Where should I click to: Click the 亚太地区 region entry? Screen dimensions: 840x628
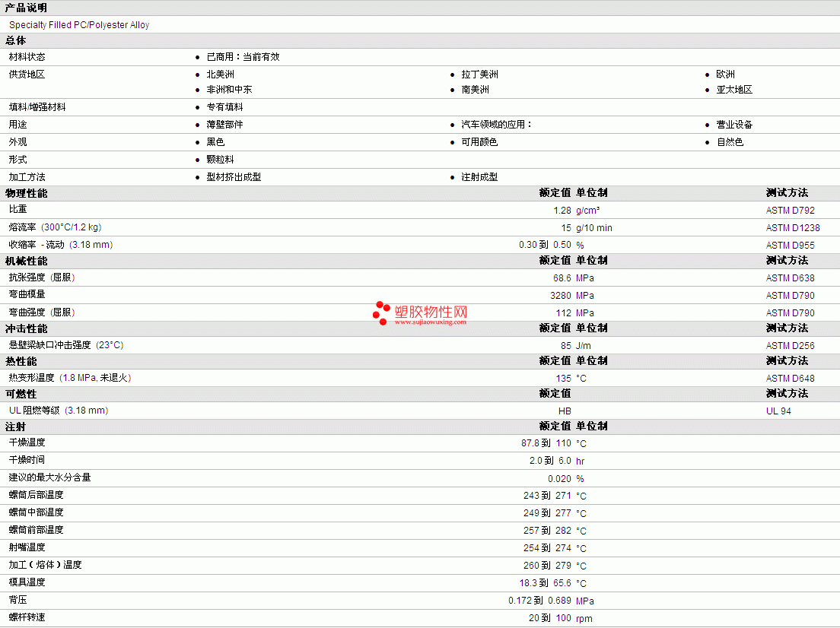click(x=734, y=90)
